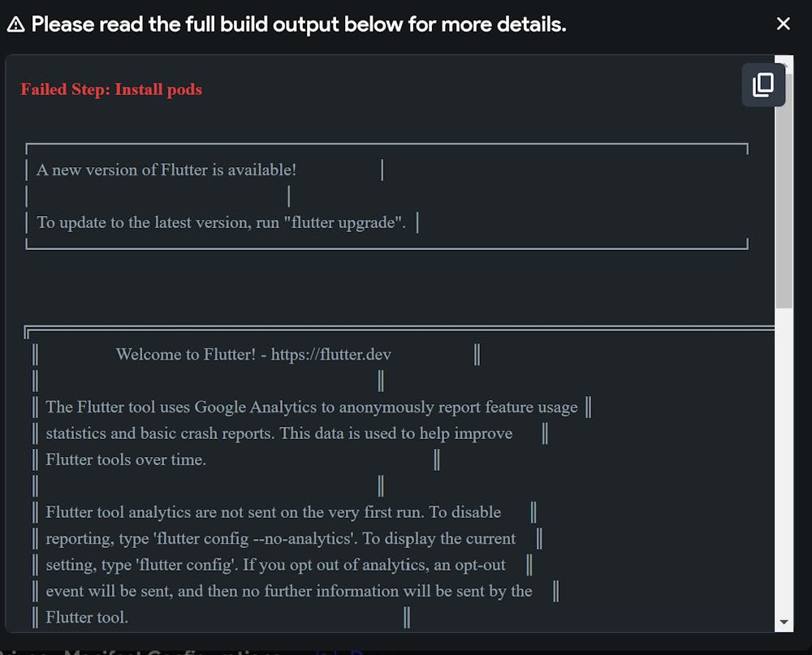Click the line mentioning Google Analytics
This screenshot has height=655, width=812.
click(312, 407)
